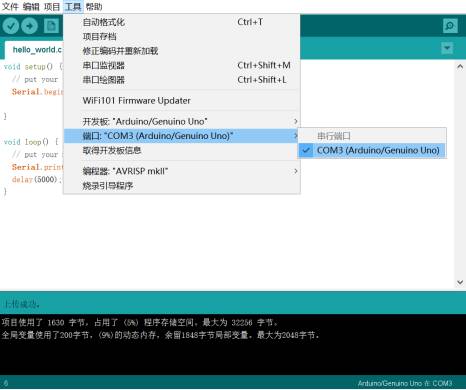466x390 pixels.
Task: Open the 文件 menu
Action: pyautogui.click(x=10, y=6)
